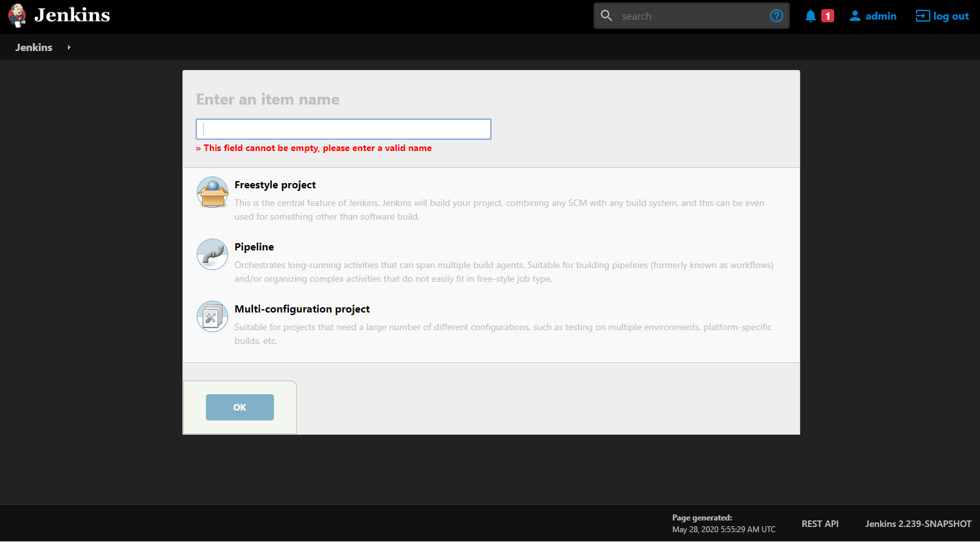Click the 'Enter an item name' heading
The height and width of the screenshot is (542, 980).
click(x=268, y=99)
